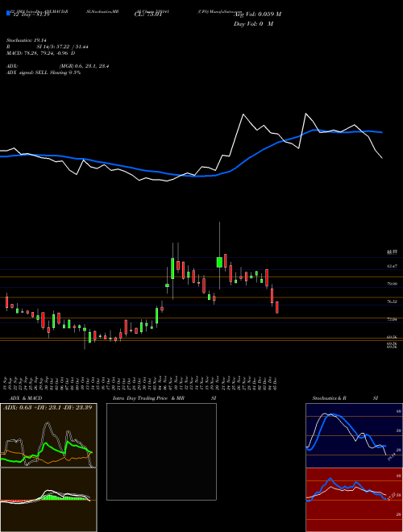Click the 'ADX signal: SELL' text line

(44, 73)
